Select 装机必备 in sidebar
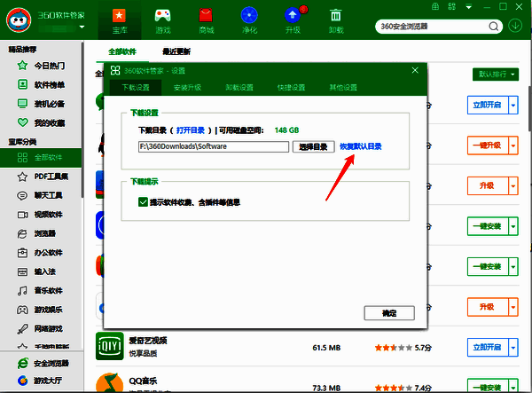 click(x=41, y=104)
